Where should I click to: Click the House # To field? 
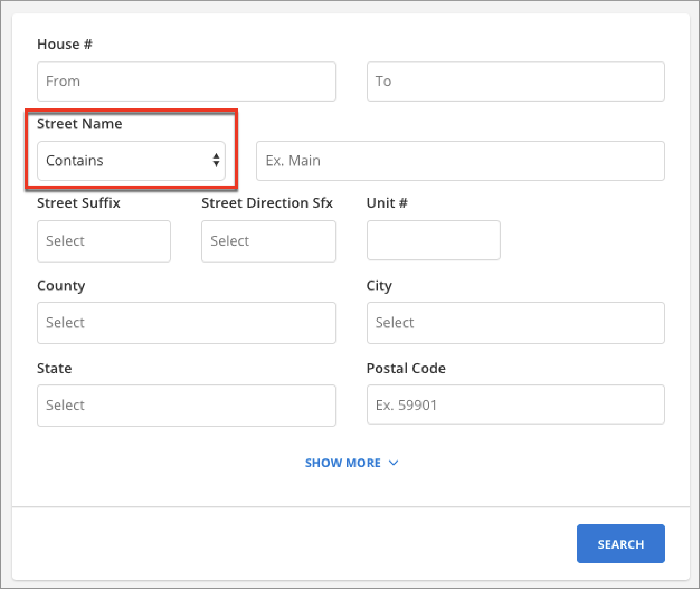coord(515,82)
